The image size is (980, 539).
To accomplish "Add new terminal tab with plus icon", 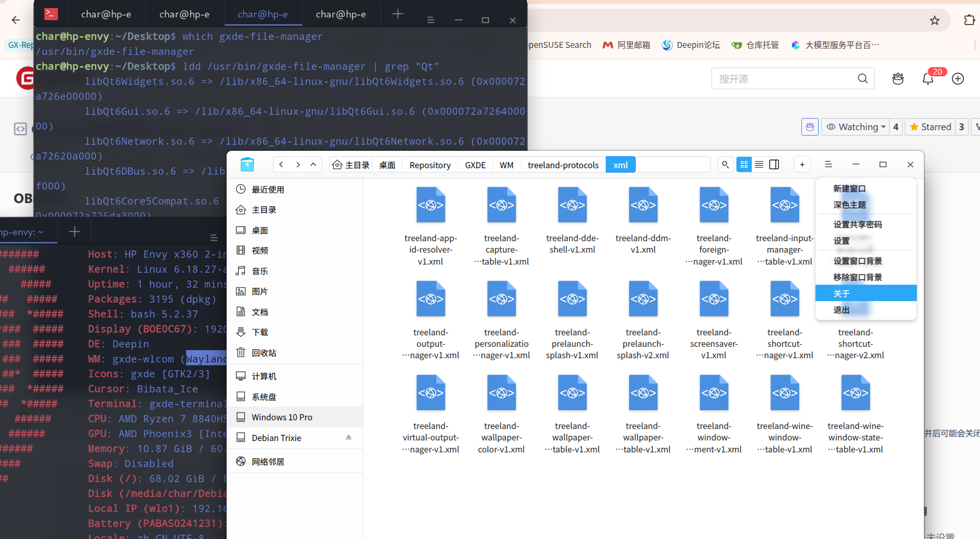I will [398, 14].
